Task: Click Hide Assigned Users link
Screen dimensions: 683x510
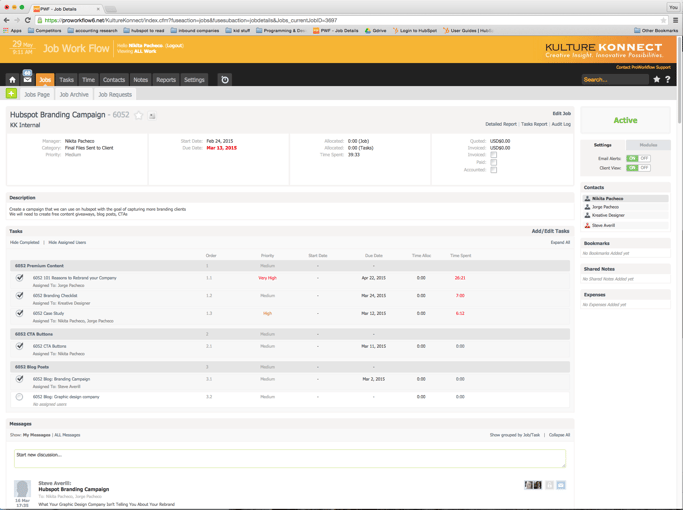Action: (67, 243)
